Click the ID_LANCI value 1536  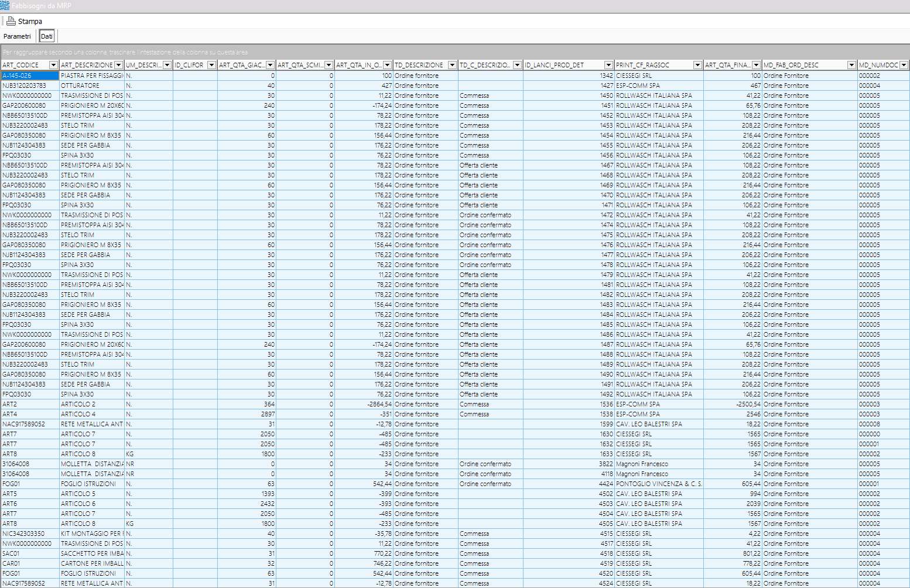[x=569, y=404]
